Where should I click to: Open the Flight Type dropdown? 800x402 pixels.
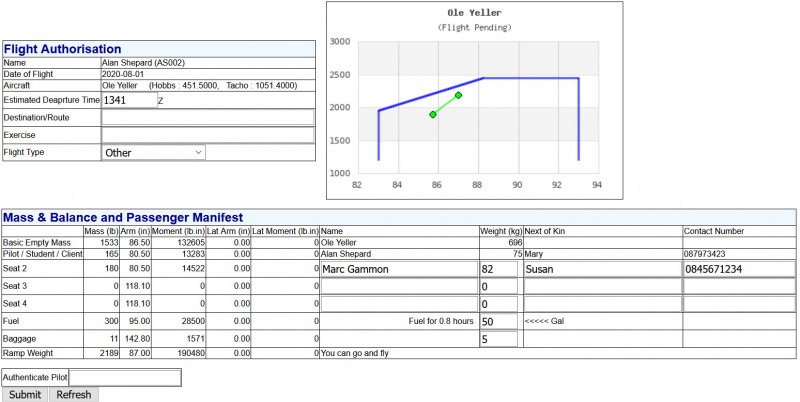point(154,153)
